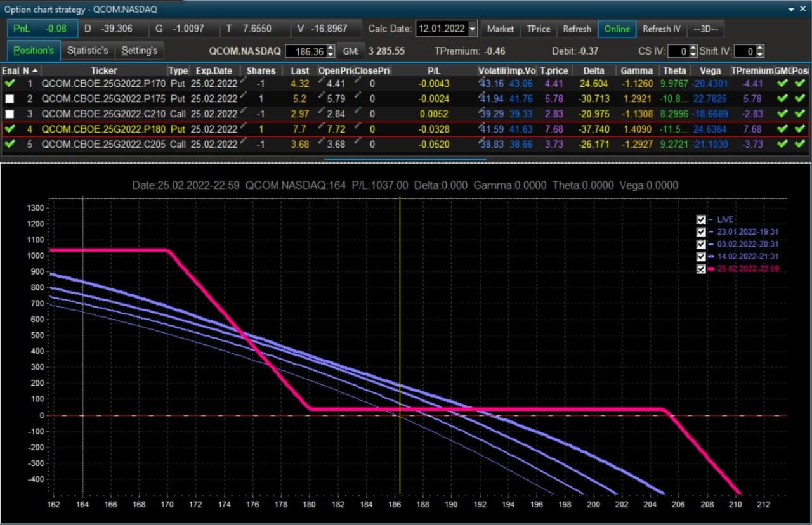Click the window menu arrow in title bar
This screenshot has width=812, height=525.
coord(792,10)
